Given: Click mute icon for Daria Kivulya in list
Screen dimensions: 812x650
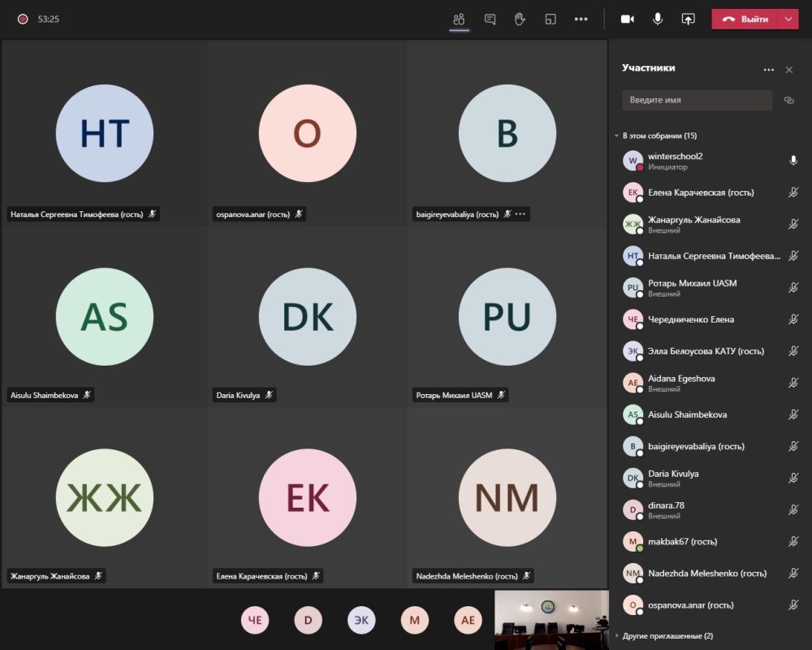Looking at the screenshot, I should [793, 478].
